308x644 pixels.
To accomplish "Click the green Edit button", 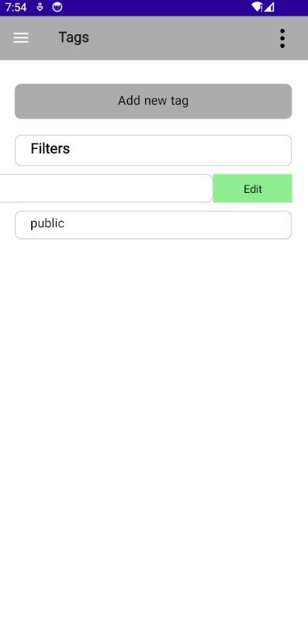I will point(252,188).
